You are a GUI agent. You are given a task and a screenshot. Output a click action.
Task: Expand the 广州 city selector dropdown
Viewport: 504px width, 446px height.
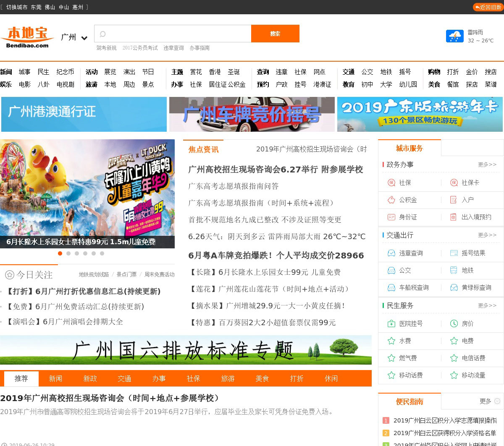click(84, 38)
